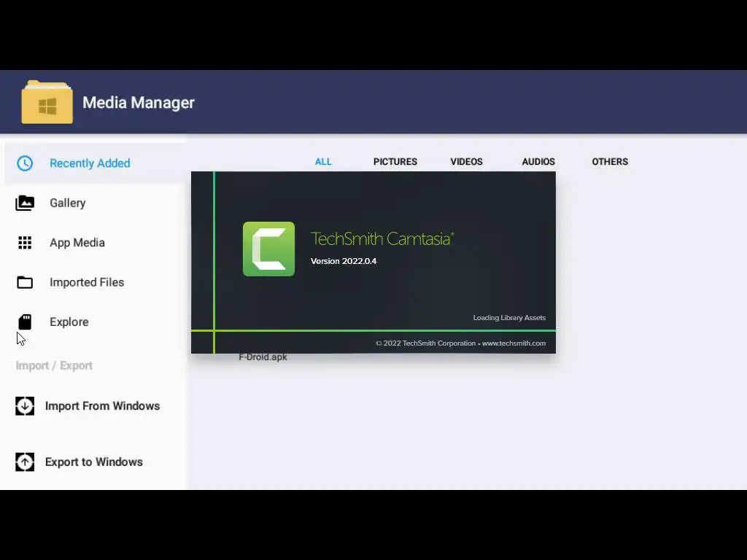Switch to the ALL tab
The width and height of the screenshot is (747, 560).
tap(323, 161)
